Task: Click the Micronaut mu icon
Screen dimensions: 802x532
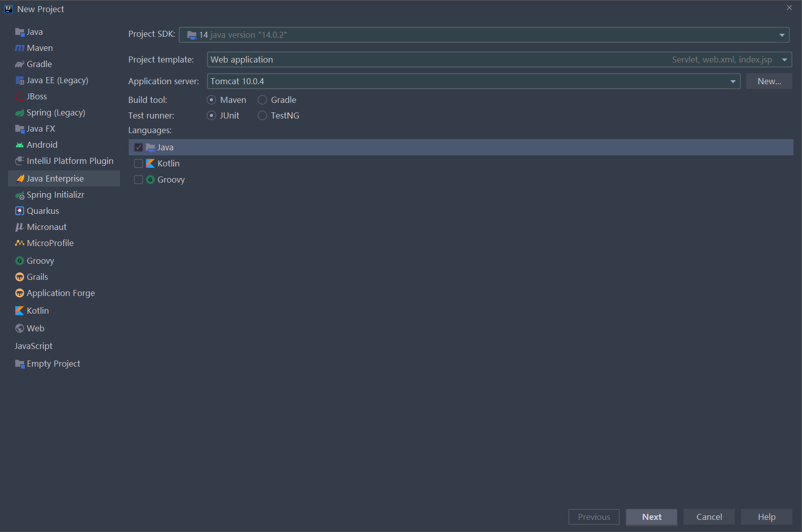Action: pyautogui.click(x=20, y=227)
